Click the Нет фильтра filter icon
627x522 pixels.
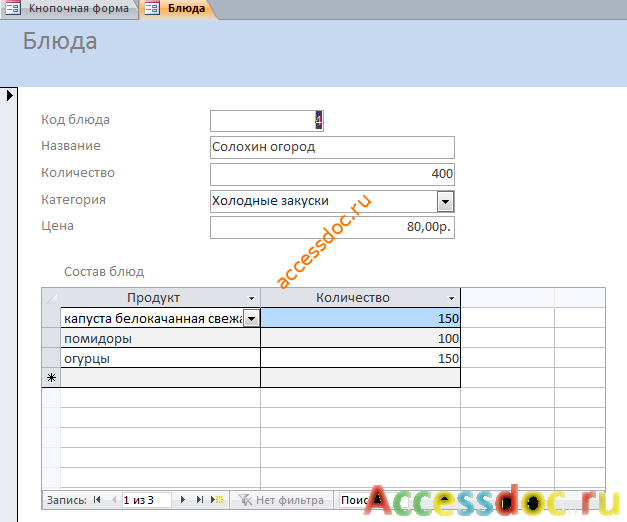tap(245, 500)
